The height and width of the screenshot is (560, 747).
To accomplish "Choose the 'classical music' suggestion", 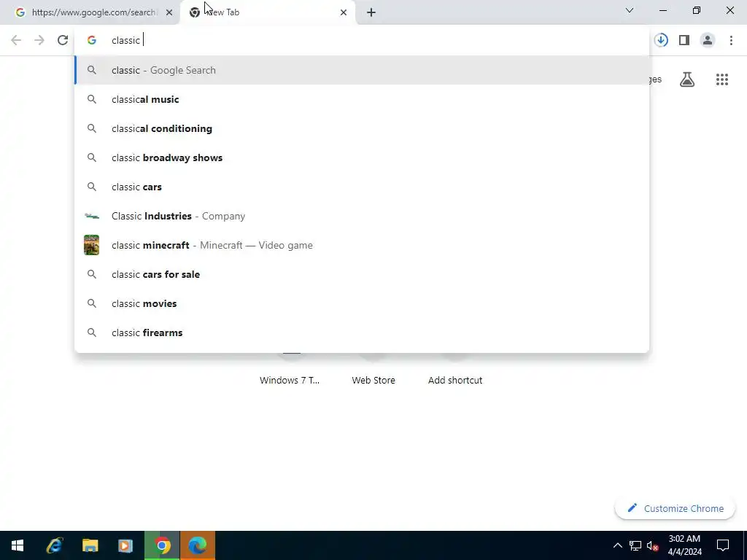I will pos(362,99).
